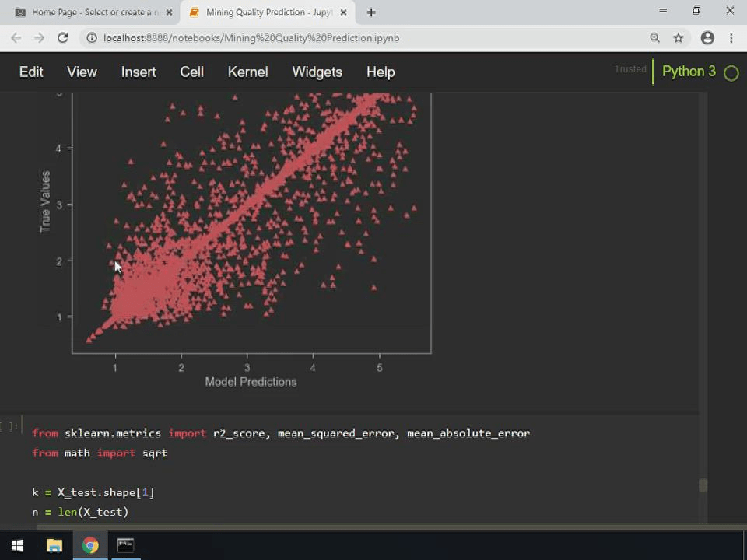Open the Windows Start menu

click(17, 545)
